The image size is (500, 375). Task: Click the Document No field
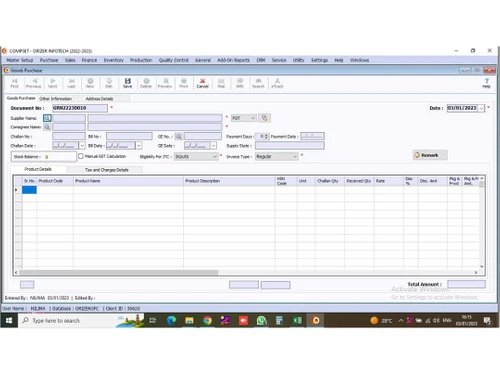80,108
